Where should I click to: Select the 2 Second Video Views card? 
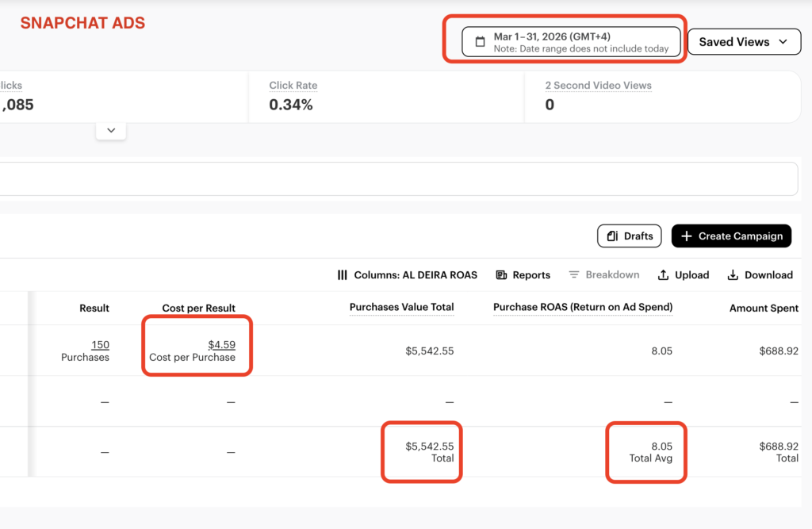click(661, 97)
